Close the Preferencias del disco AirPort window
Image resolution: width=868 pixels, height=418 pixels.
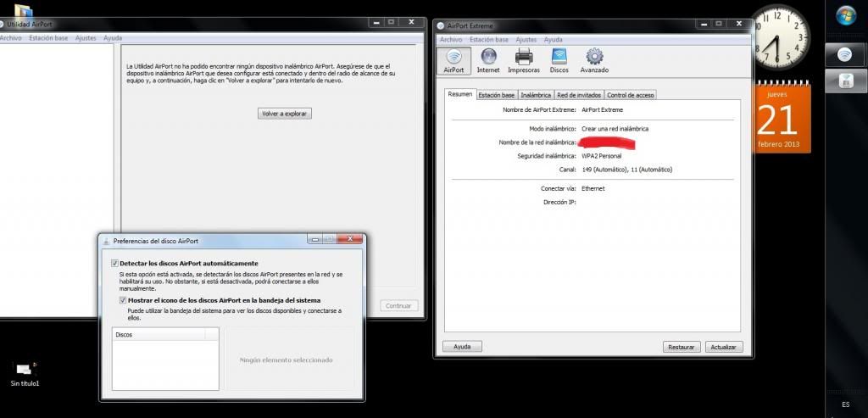pos(350,240)
